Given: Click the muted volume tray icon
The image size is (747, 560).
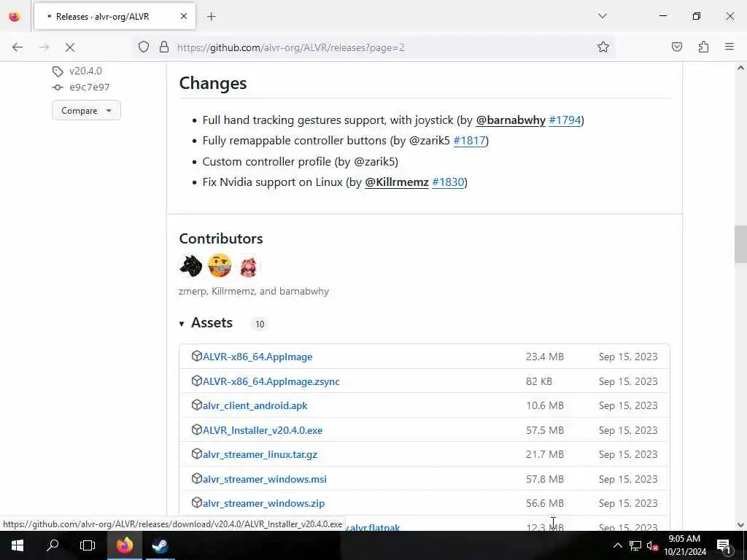Looking at the screenshot, I should [652, 545].
